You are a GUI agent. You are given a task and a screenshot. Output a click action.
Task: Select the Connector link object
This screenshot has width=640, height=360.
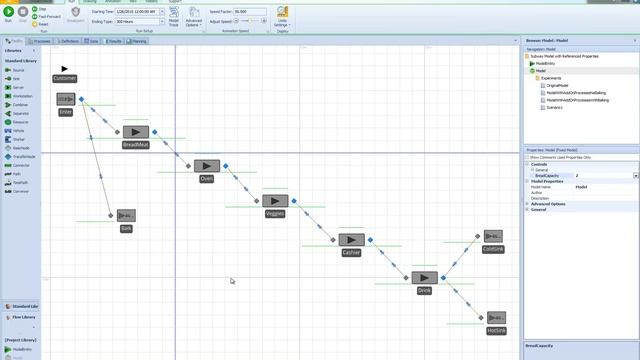coord(17,165)
